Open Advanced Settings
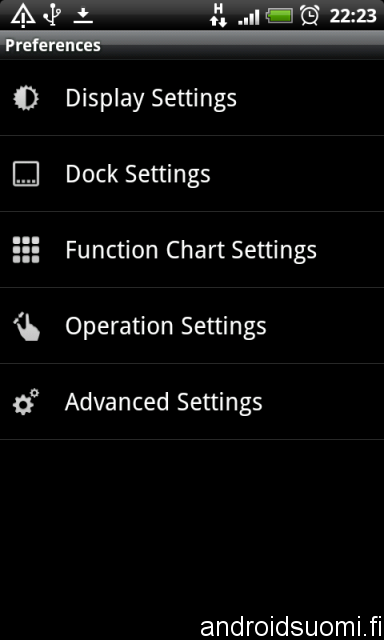This screenshot has height=640, width=384. (192, 402)
